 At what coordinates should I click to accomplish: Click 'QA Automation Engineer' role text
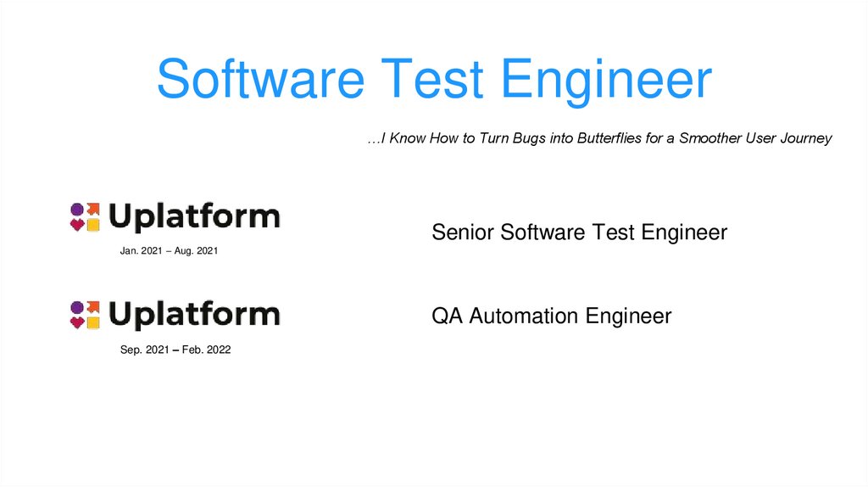[x=551, y=316]
